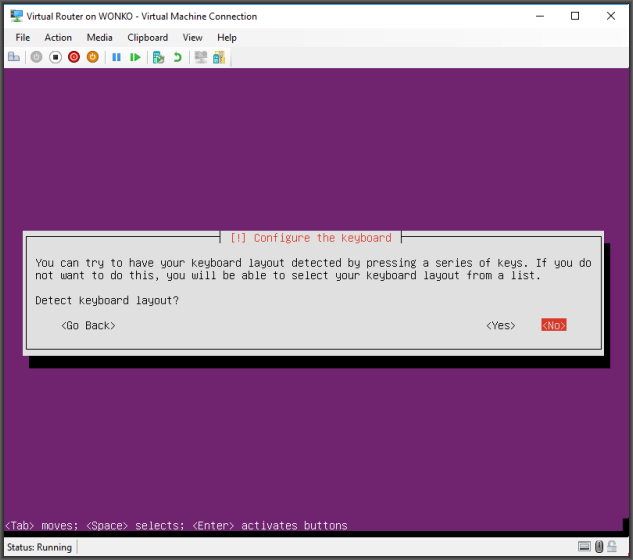Click 'Detect keyboard layout?' prompt text

pos(107,300)
